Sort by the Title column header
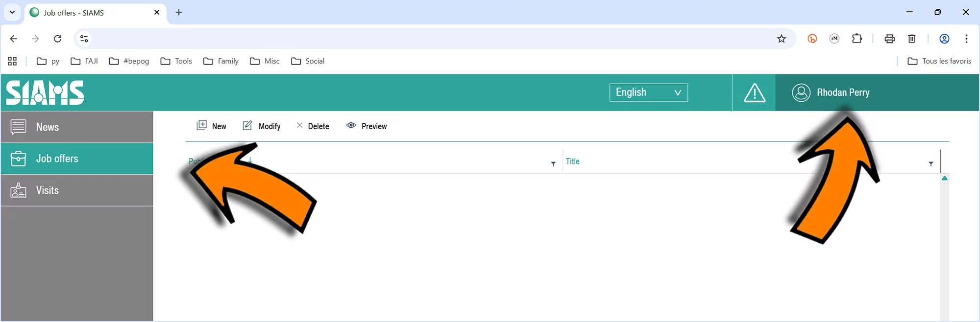Image resolution: width=980 pixels, height=322 pixels. click(572, 161)
